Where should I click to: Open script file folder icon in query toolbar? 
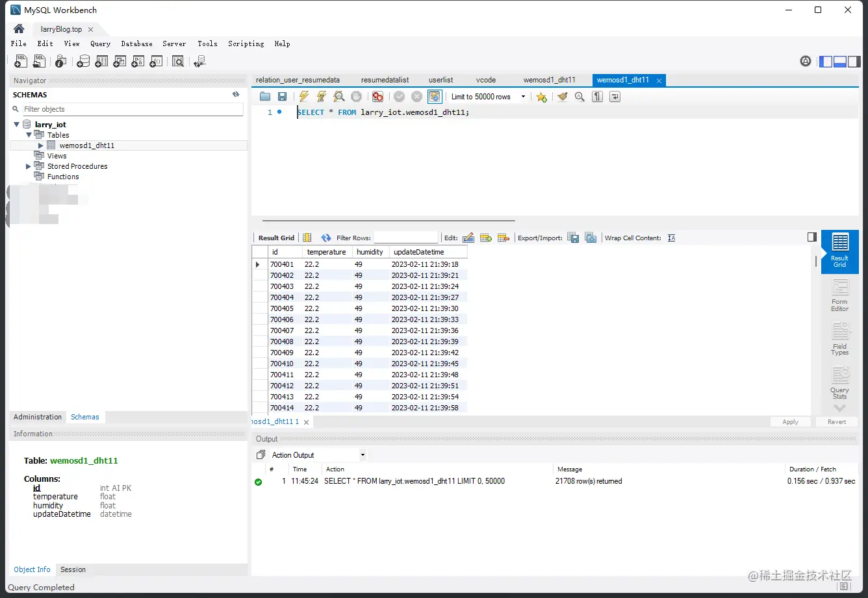coord(265,97)
